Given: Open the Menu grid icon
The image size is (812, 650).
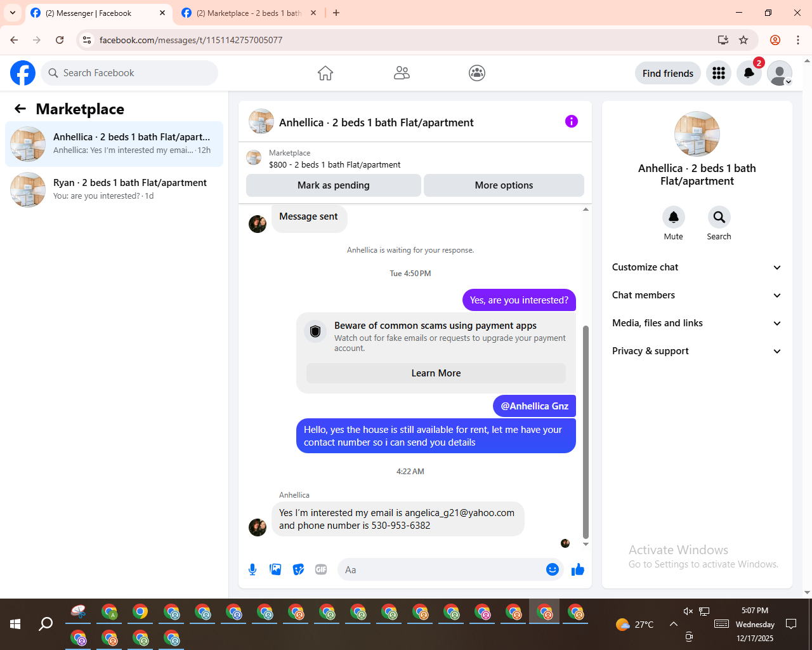Looking at the screenshot, I should 719,73.
